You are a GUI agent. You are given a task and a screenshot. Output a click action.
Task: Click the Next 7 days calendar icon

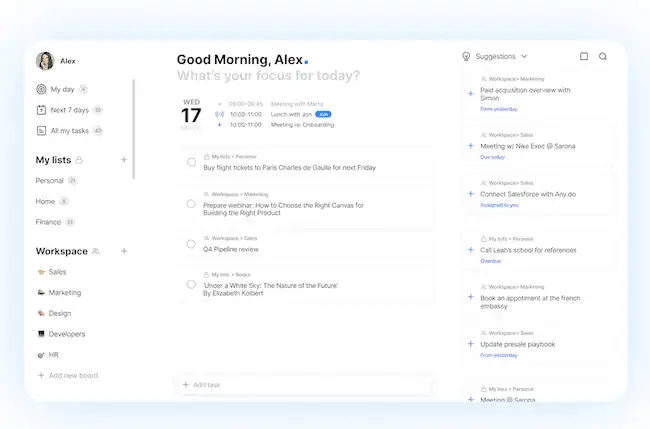coord(41,110)
